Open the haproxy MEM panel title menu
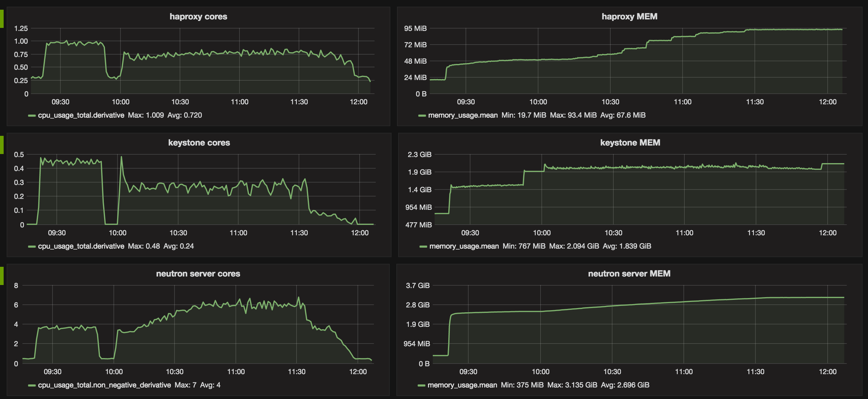The height and width of the screenshot is (399, 868). point(629,16)
